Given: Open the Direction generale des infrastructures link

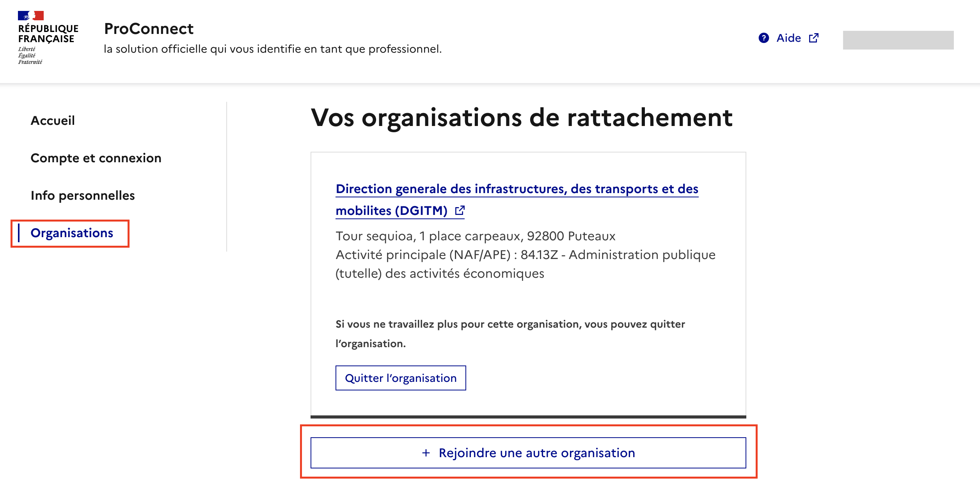Looking at the screenshot, I should [x=517, y=189].
